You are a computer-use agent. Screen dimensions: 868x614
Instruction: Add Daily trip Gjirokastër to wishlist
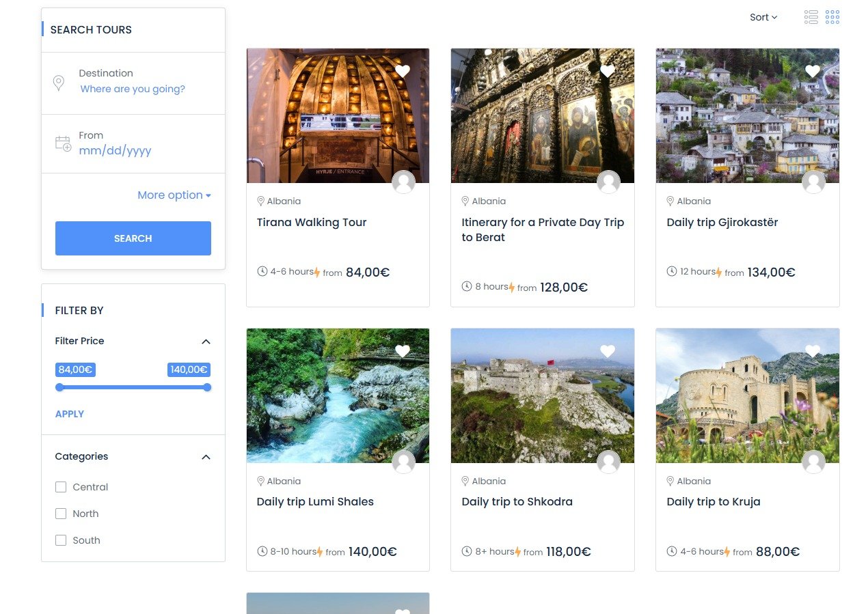[x=813, y=71]
